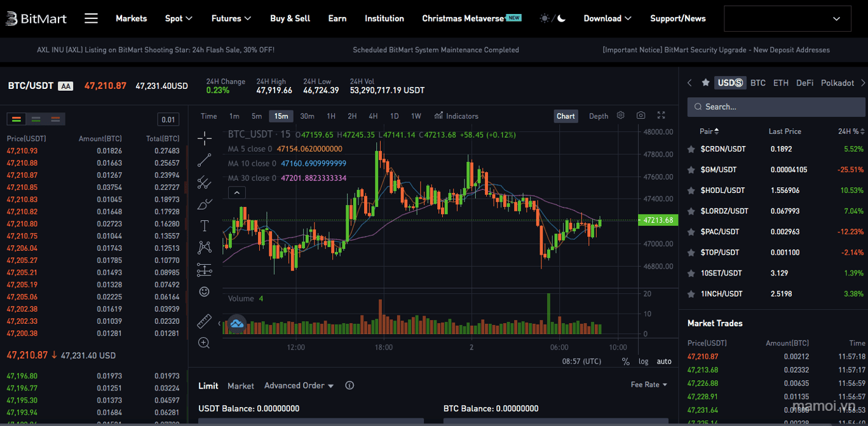Open the emoji icons tool
The width and height of the screenshot is (868, 426).
pyautogui.click(x=205, y=291)
